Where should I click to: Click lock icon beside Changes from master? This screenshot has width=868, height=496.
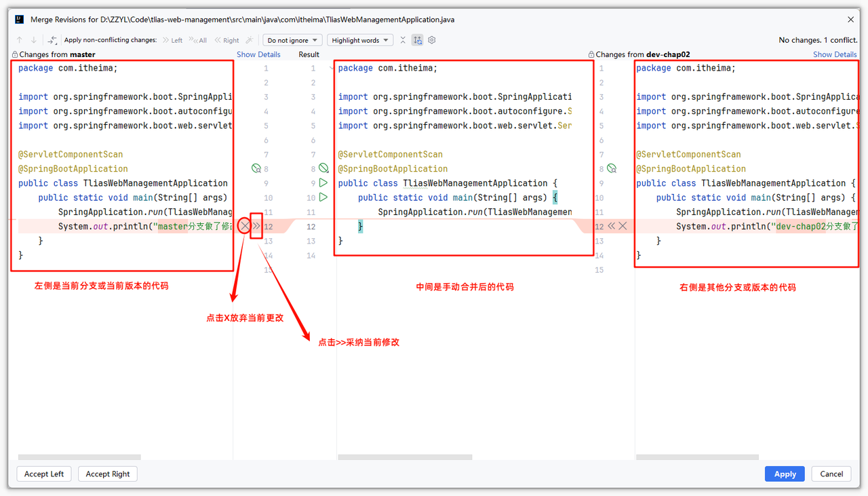15,54
